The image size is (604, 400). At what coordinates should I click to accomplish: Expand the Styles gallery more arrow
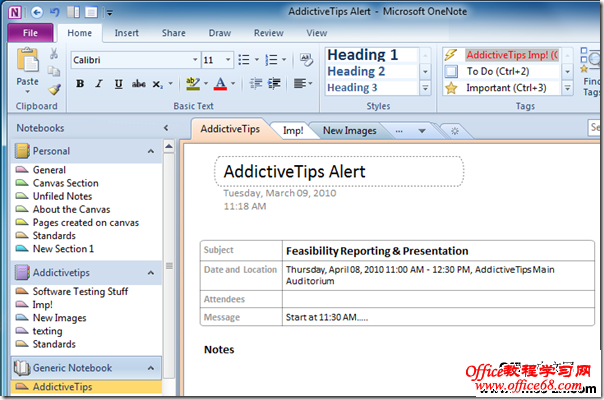coord(425,88)
